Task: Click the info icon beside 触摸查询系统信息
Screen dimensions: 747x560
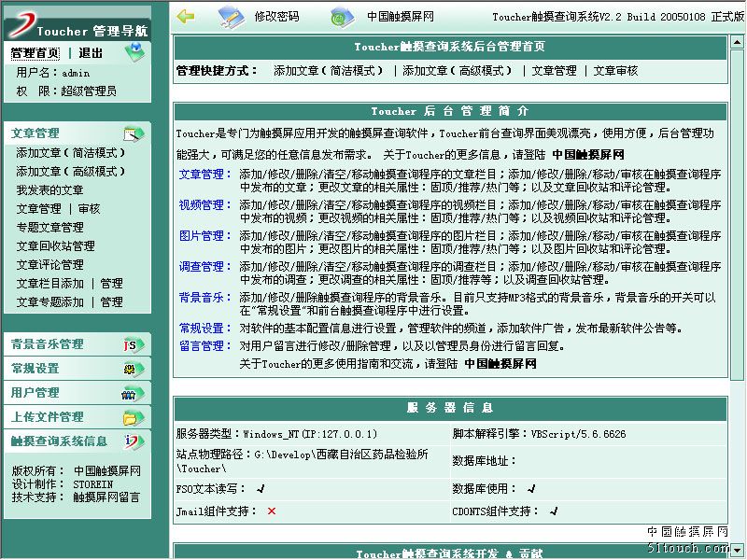Action: pyautogui.click(x=134, y=441)
